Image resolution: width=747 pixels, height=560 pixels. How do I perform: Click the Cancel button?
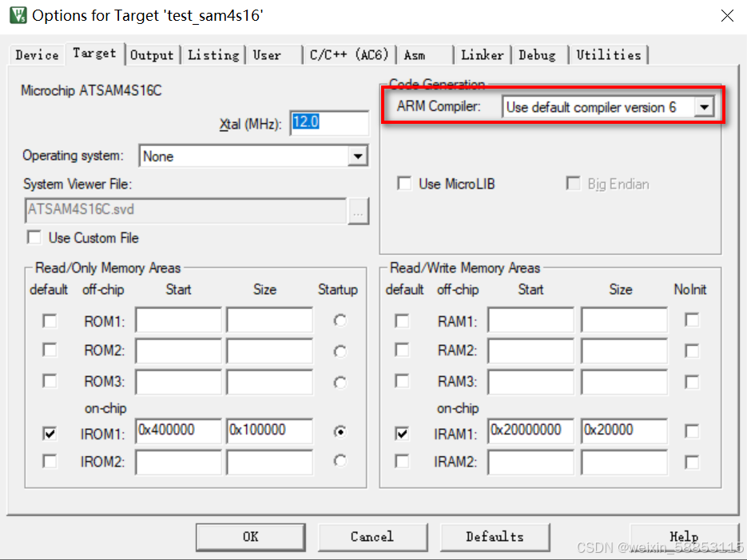[x=372, y=537]
